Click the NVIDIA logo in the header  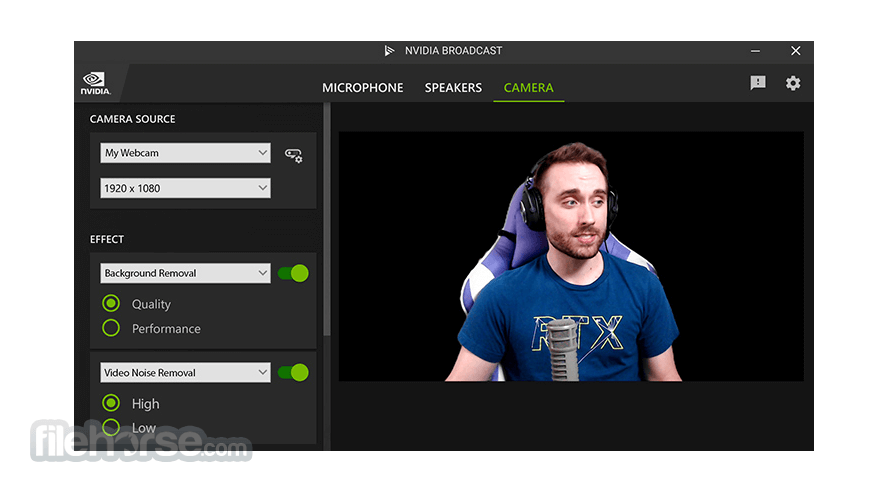point(95,83)
